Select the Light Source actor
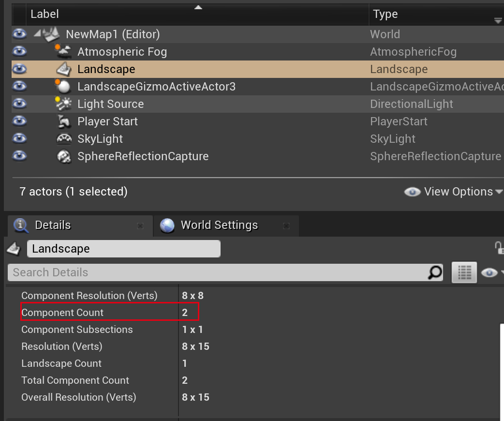The width and height of the screenshot is (504, 421). 258,104
